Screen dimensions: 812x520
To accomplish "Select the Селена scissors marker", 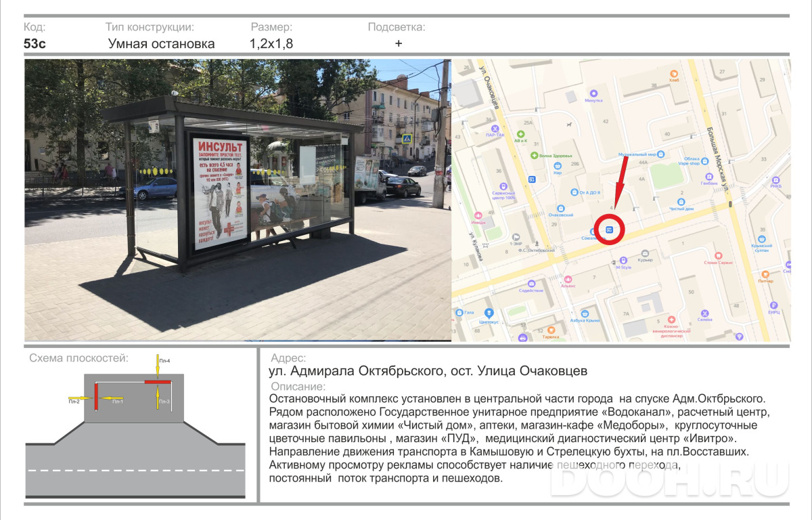I will [x=705, y=313].
